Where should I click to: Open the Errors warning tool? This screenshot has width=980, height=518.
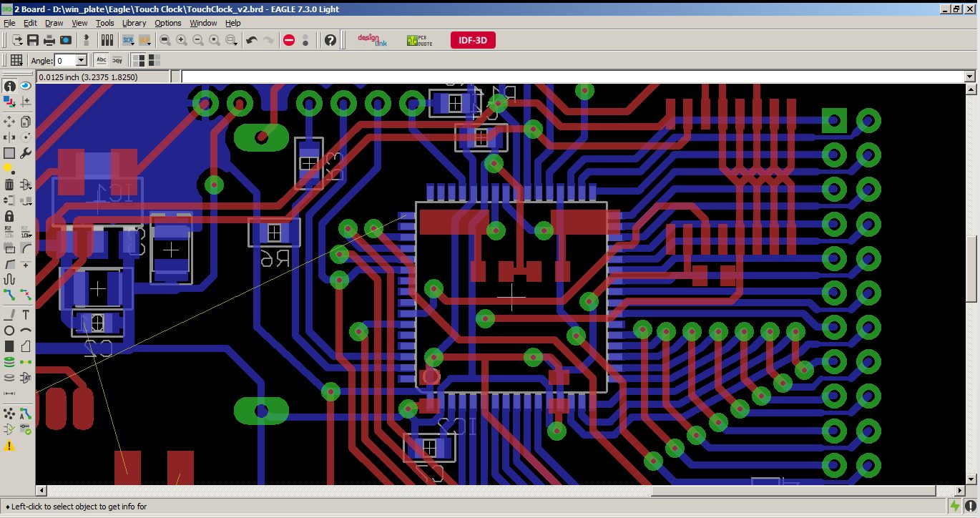(x=9, y=446)
